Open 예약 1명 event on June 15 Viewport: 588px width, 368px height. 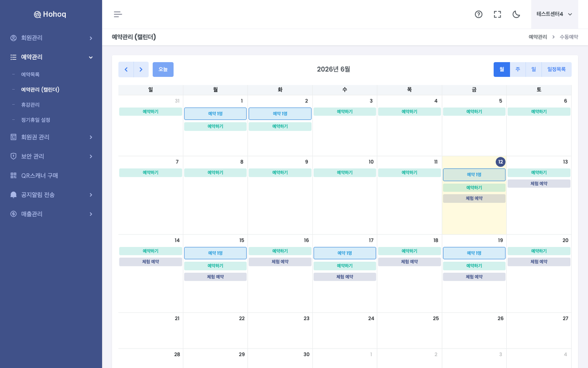tap(215, 253)
